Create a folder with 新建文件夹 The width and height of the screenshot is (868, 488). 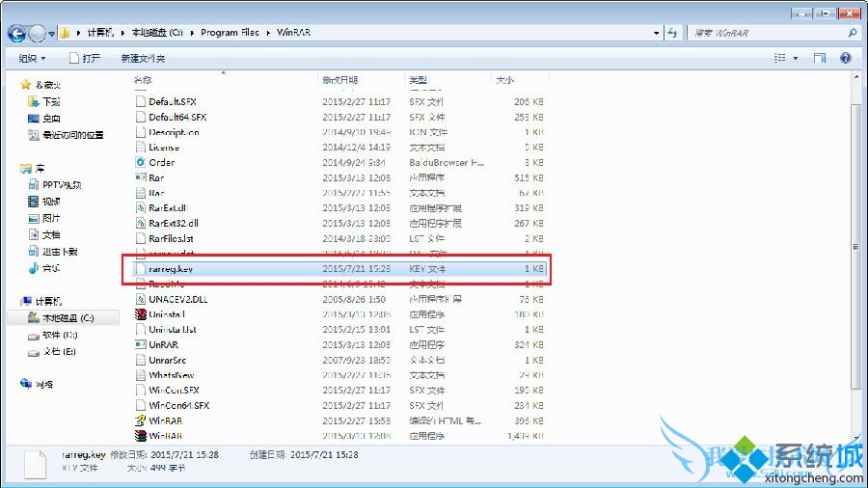tap(143, 58)
